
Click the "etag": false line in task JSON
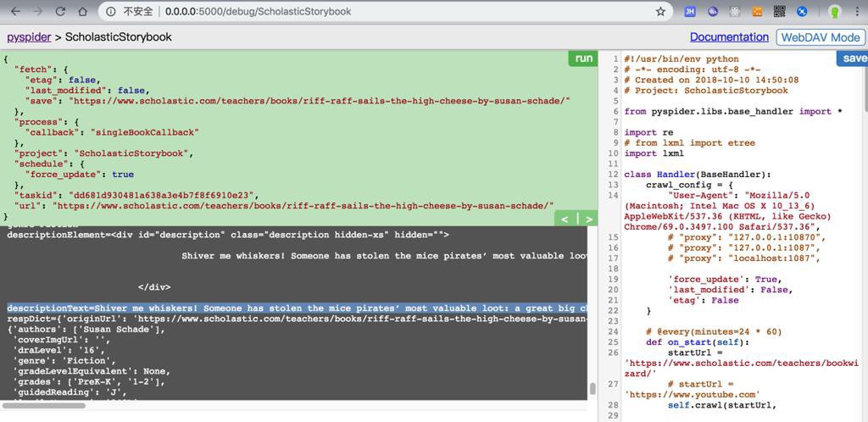click(x=63, y=80)
